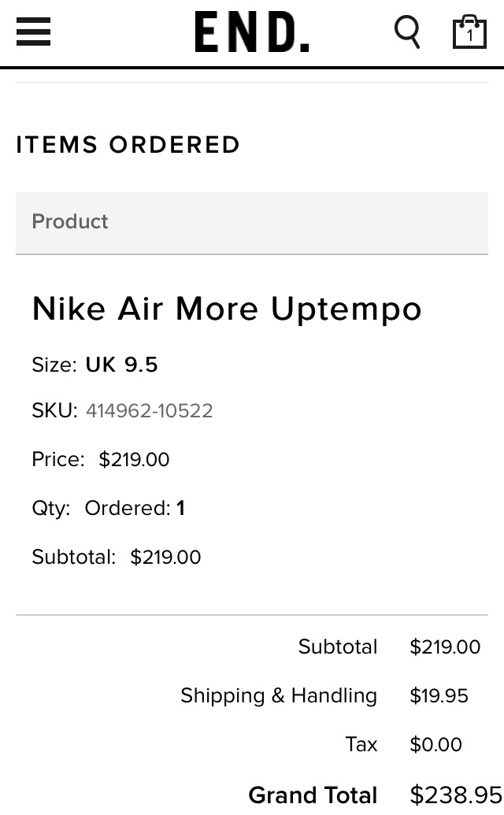
Task: View the shopping bag cart
Action: point(469,31)
